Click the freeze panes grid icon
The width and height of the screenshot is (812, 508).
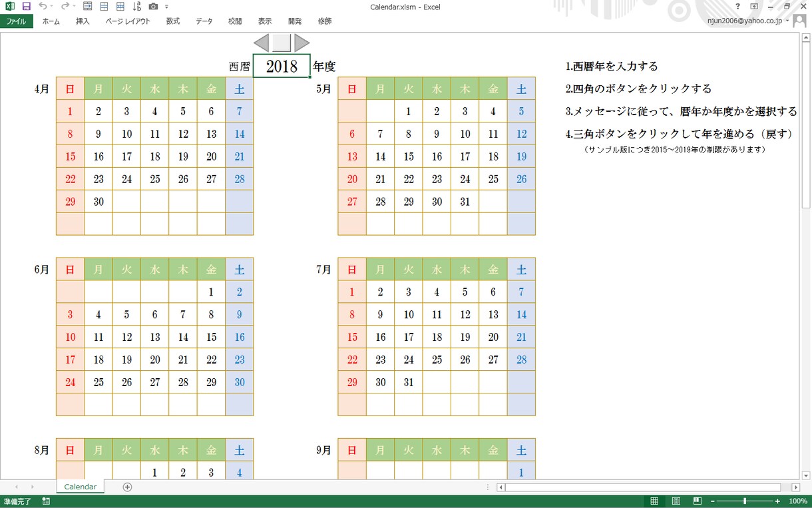click(x=120, y=6)
